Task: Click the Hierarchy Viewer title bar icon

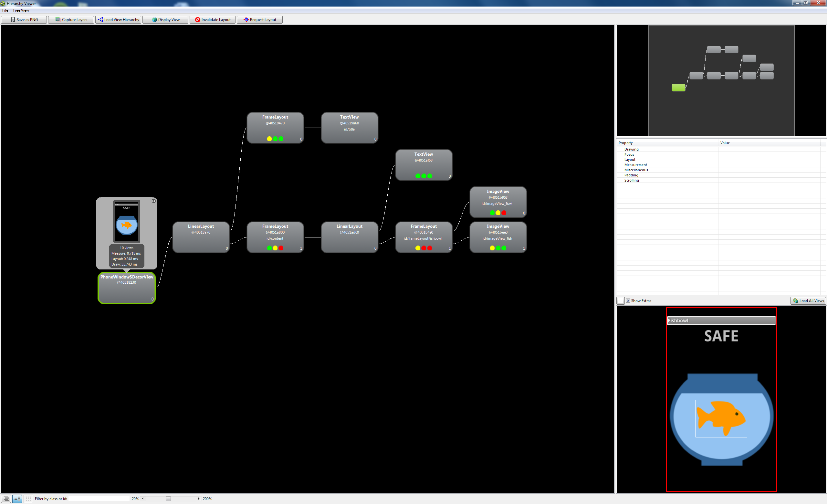Action: coord(3,3)
